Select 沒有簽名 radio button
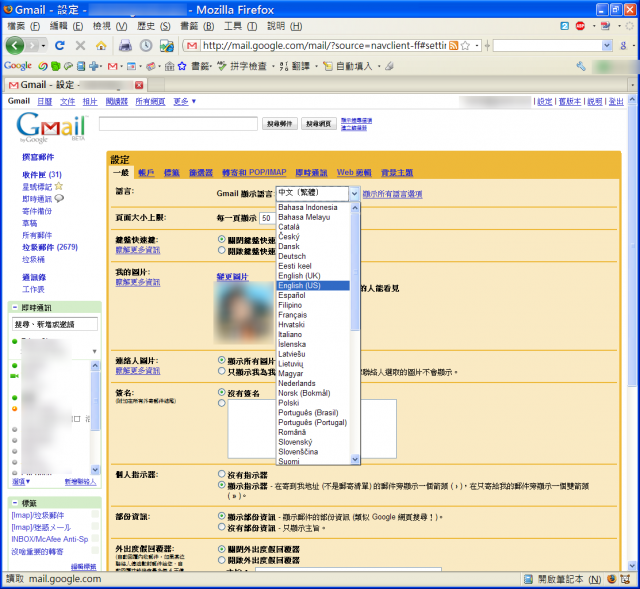The height and width of the screenshot is (589, 640). [x=222, y=392]
